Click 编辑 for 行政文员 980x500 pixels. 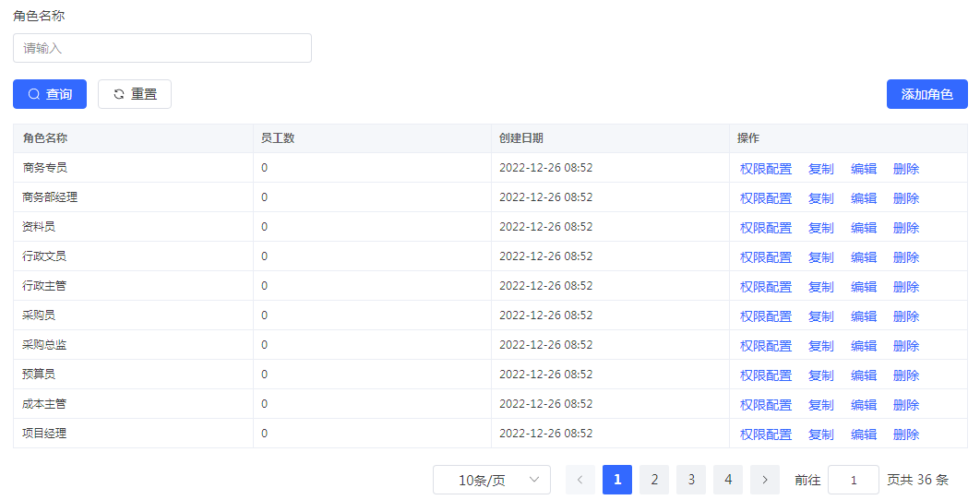point(863,256)
